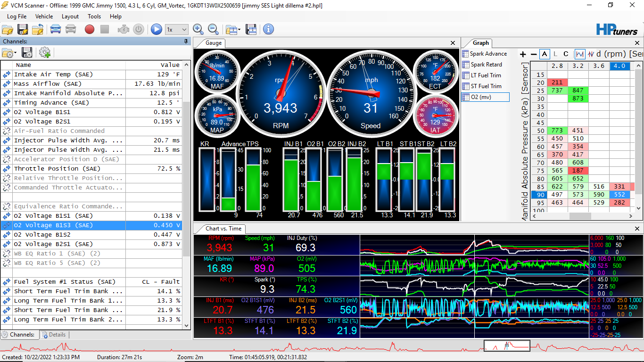
Task: Toggle the 'C' count mode in Graph
Action: (x=566, y=54)
